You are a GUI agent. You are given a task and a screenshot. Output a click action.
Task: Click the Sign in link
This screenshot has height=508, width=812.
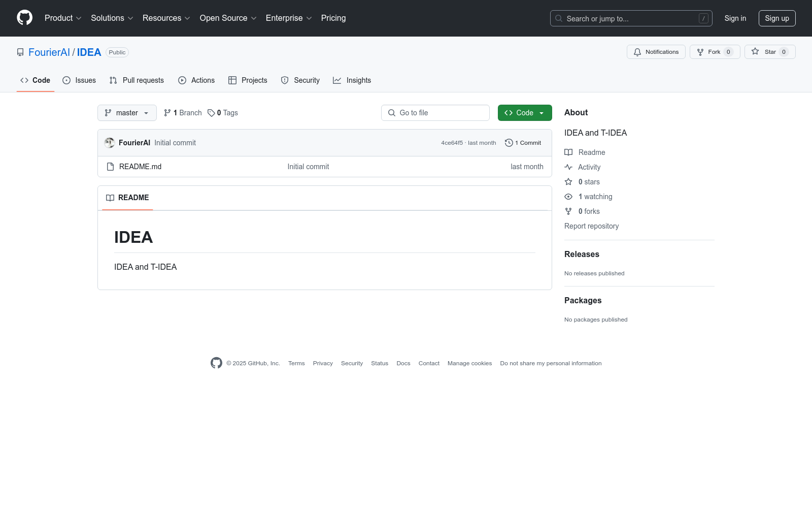click(735, 18)
